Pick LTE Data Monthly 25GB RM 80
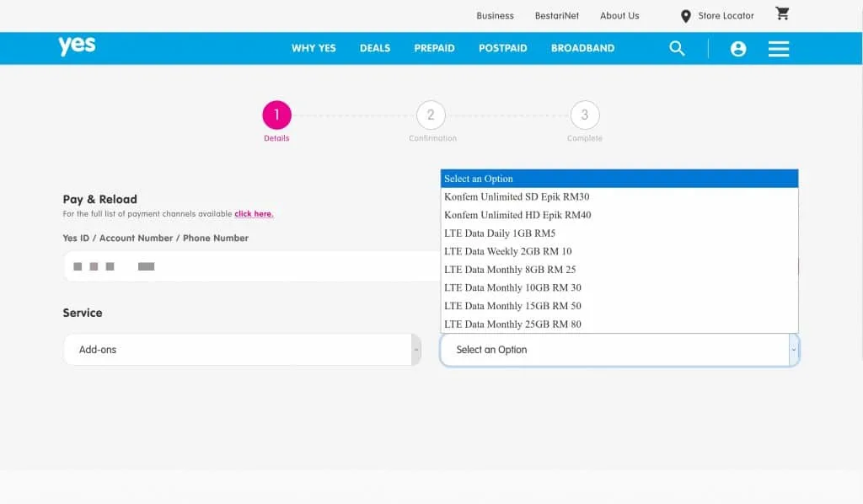Viewport: 863px width, 504px height. point(512,324)
